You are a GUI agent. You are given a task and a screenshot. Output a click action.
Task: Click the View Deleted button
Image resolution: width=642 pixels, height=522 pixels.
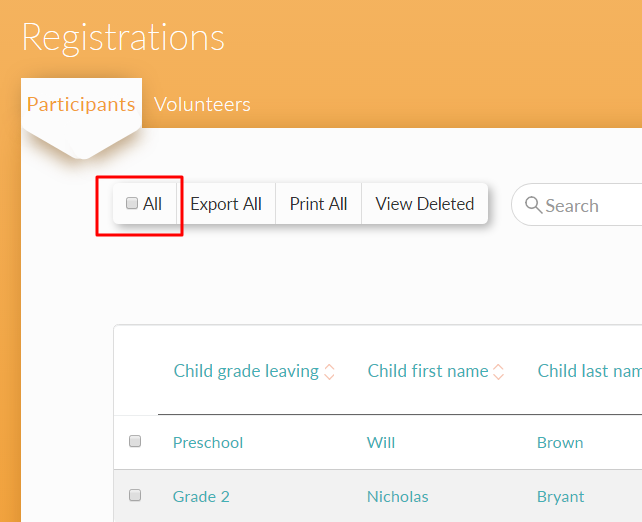click(424, 204)
